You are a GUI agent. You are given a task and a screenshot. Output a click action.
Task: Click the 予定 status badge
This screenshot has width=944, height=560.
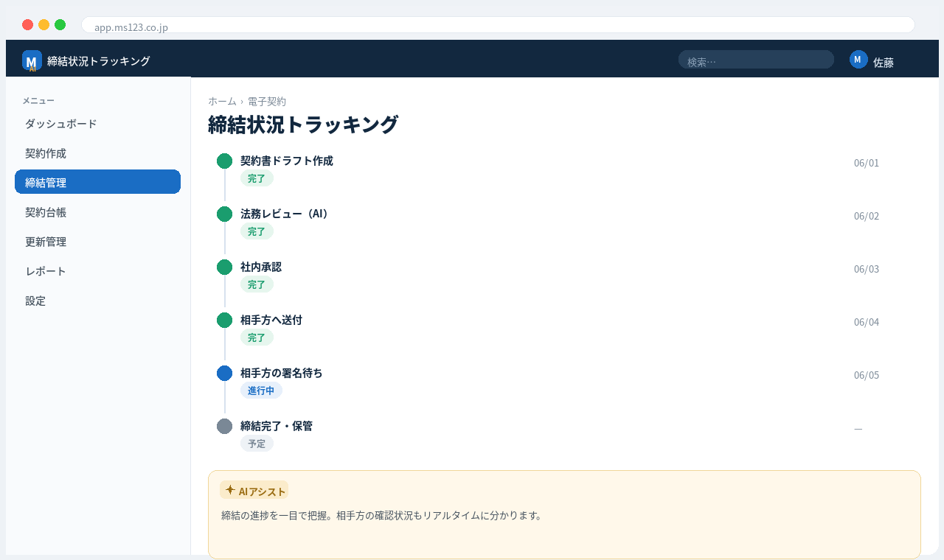[x=257, y=444]
